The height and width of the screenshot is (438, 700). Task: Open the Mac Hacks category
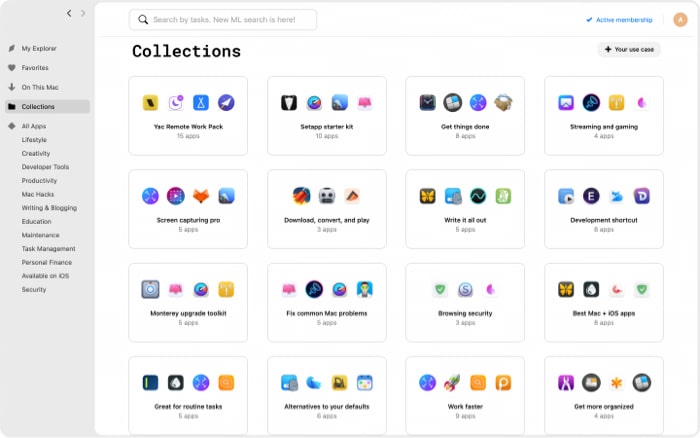click(38, 194)
